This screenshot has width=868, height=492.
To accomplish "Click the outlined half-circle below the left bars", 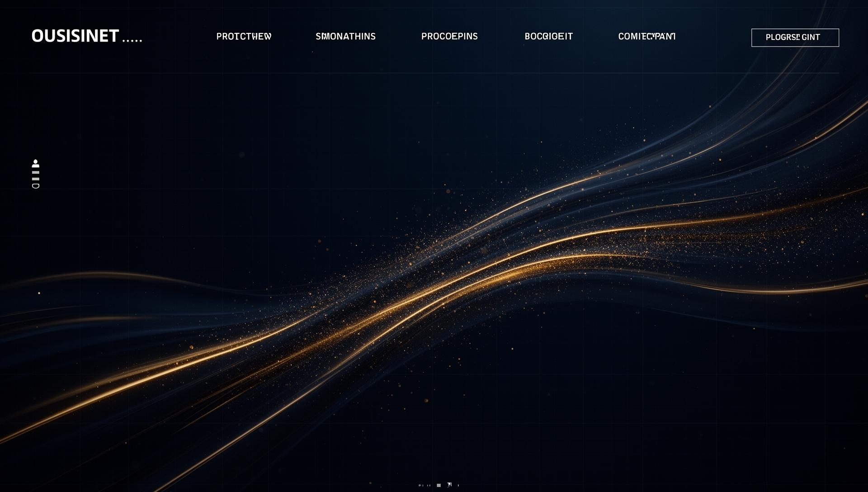I will (36, 186).
